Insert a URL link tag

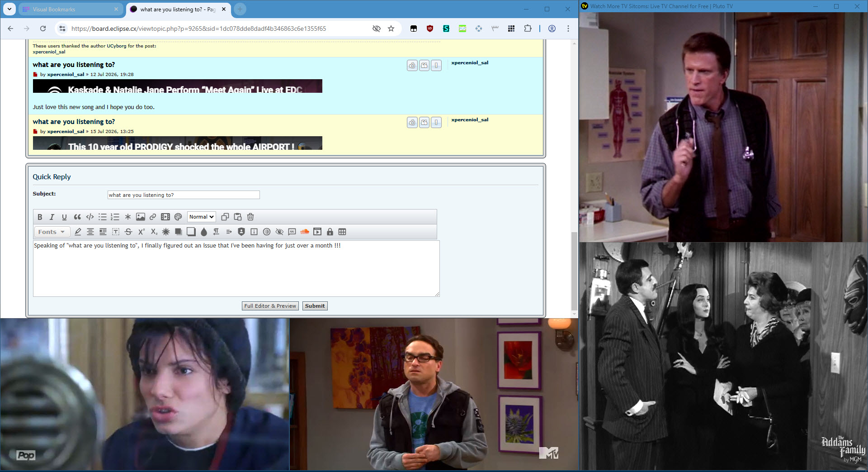pyautogui.click(x=153, y=217)
